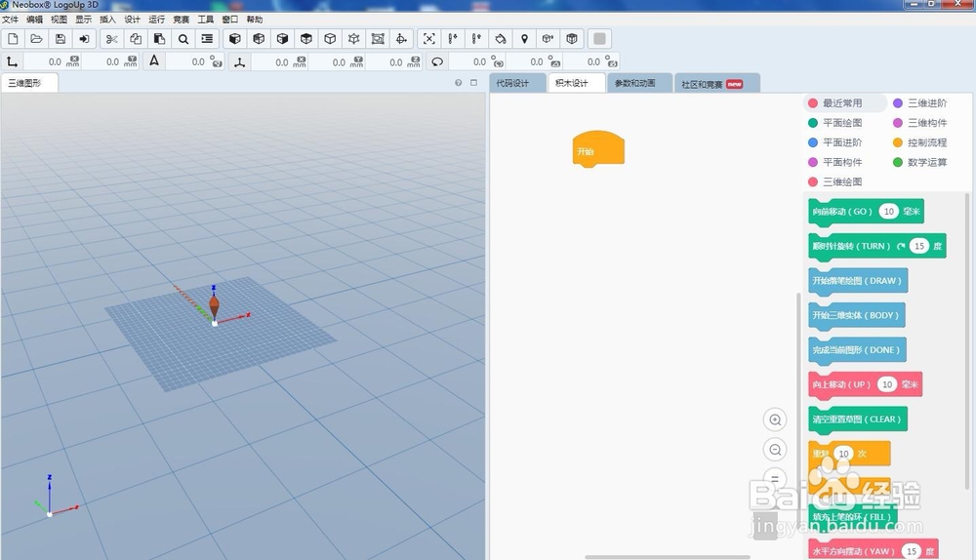Select the 三维构件 block category
The image size is (976, 560).
pos(920,123)
